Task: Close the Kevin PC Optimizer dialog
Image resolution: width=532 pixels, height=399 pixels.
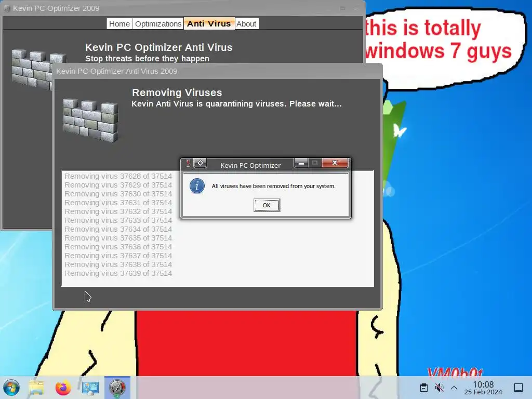Action: click(x=335, y=163)
